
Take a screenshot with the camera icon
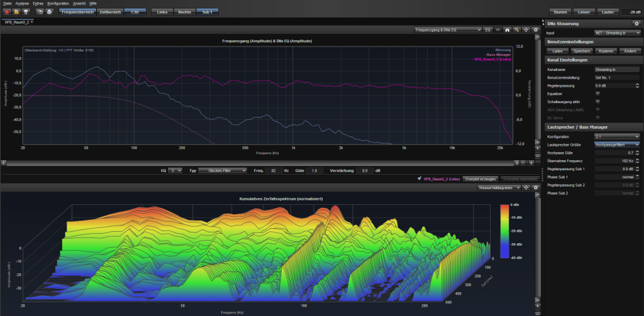click(x=40, y=12)
